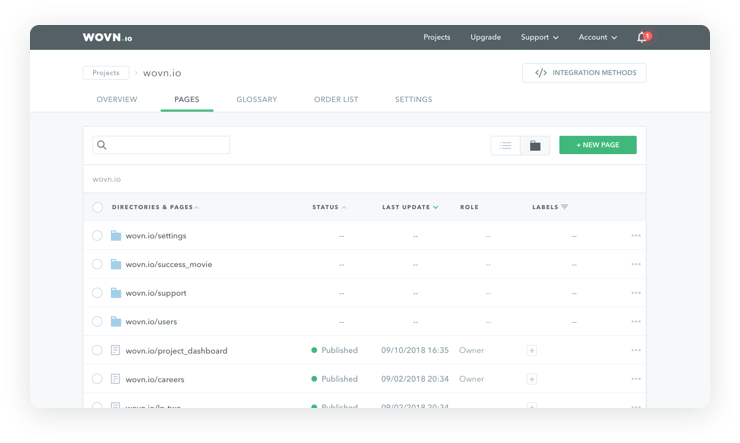
Task: Open the Settings tab
Action: pos(413,100)
